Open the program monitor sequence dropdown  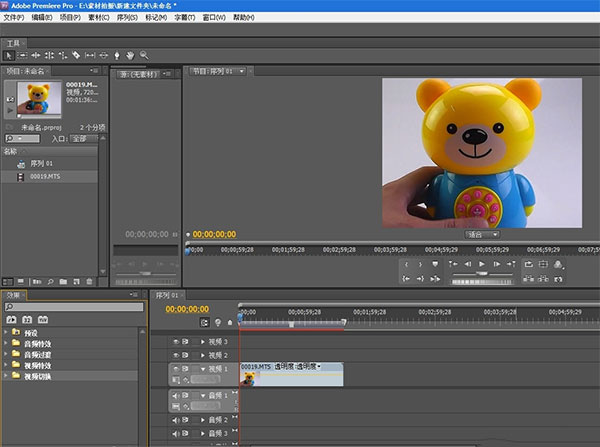pyautogui.click(x=241, y=71)
